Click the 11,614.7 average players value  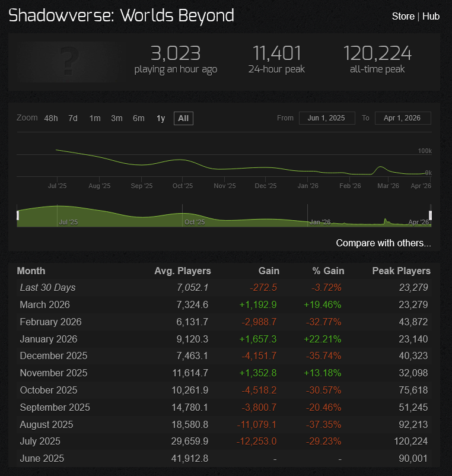click(x=190, y=373)
